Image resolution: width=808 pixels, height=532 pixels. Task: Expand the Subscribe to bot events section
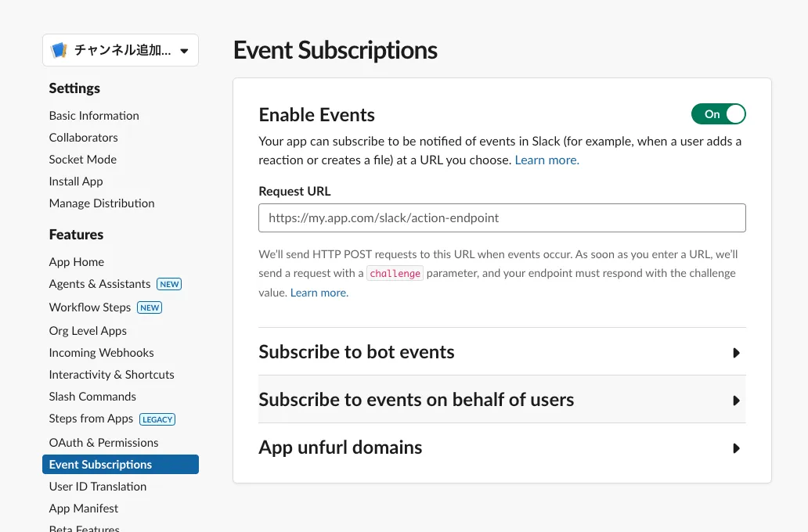[736, 353]
